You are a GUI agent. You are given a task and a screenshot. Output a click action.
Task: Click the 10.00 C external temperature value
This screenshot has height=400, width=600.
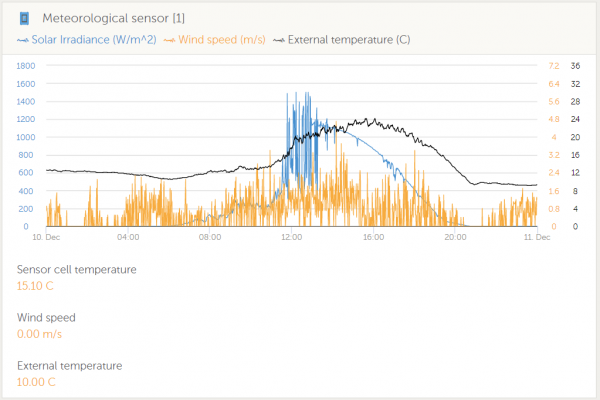(39, 381)
